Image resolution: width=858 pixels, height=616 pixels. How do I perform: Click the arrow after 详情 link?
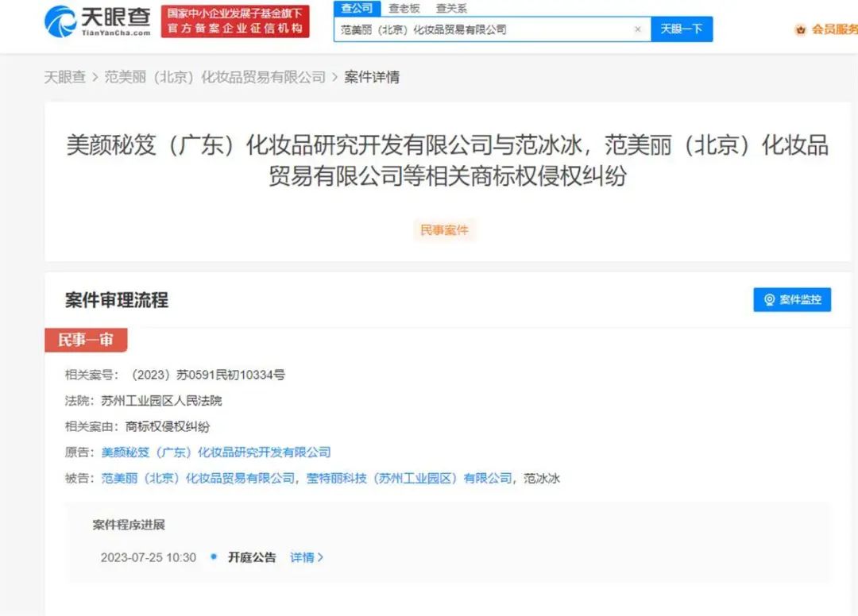point(321,557)
